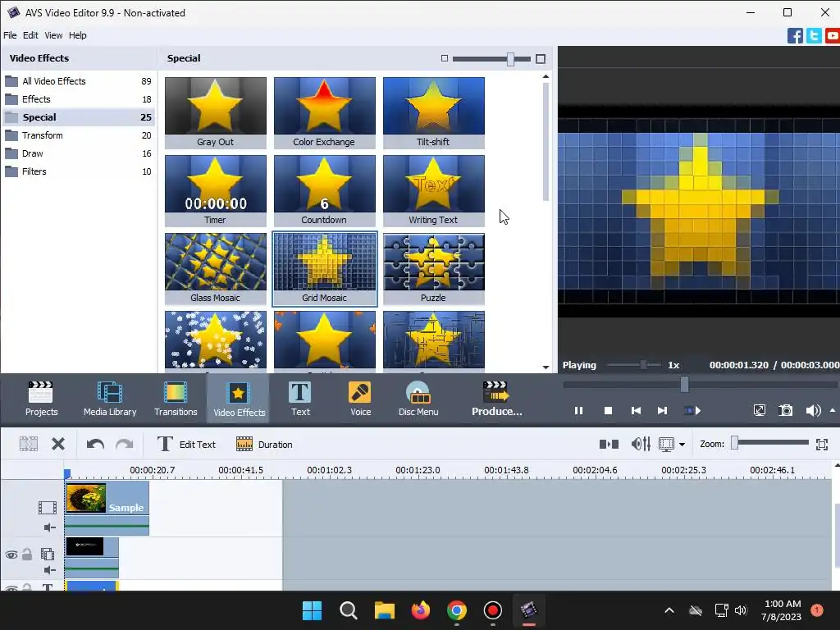Image resolution: width=840 pixels, height=630 pixels.
Task: Open the View menu
Action: pos(53,35)
